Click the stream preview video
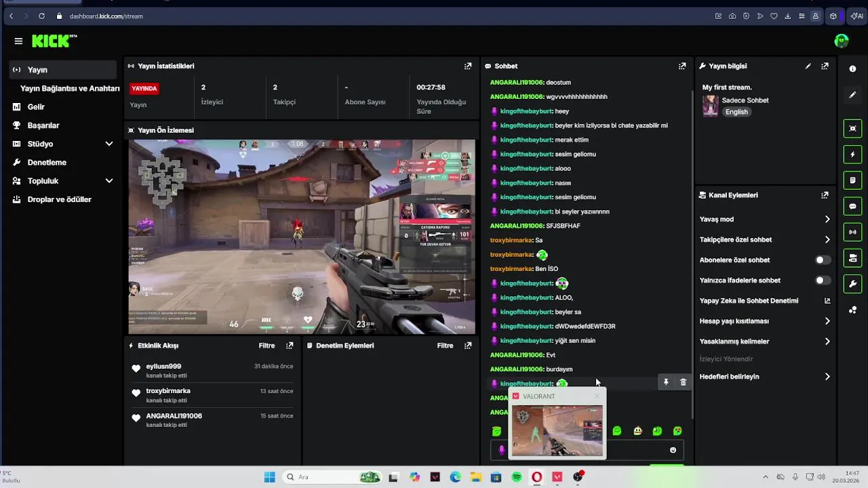This screenshot has height=488, width=868. (x=302, y=237)
